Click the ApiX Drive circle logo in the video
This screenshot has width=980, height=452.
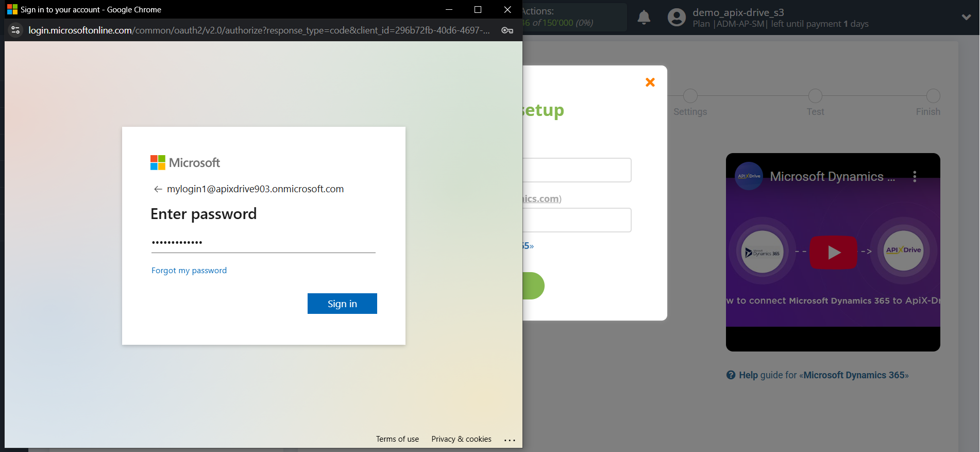click(x=903, y=250)
